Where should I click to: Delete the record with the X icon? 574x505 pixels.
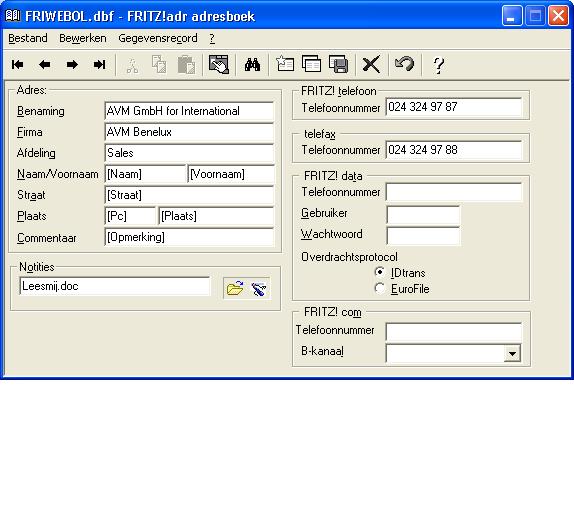tap(371, 65)
